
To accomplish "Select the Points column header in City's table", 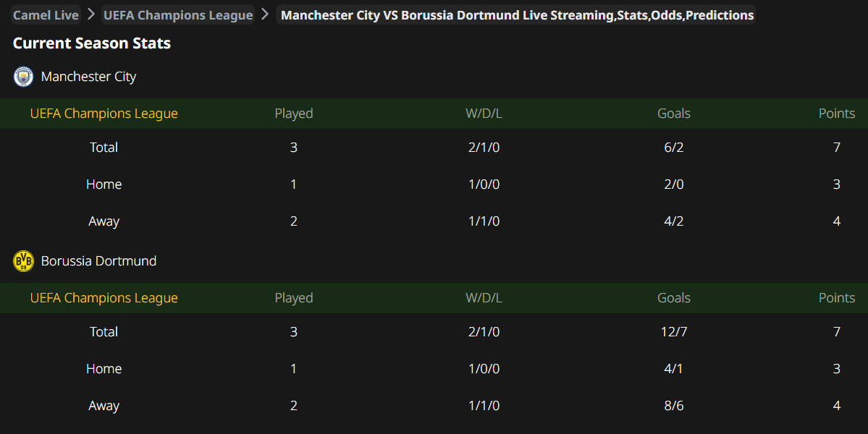I will tap(836, 114).
